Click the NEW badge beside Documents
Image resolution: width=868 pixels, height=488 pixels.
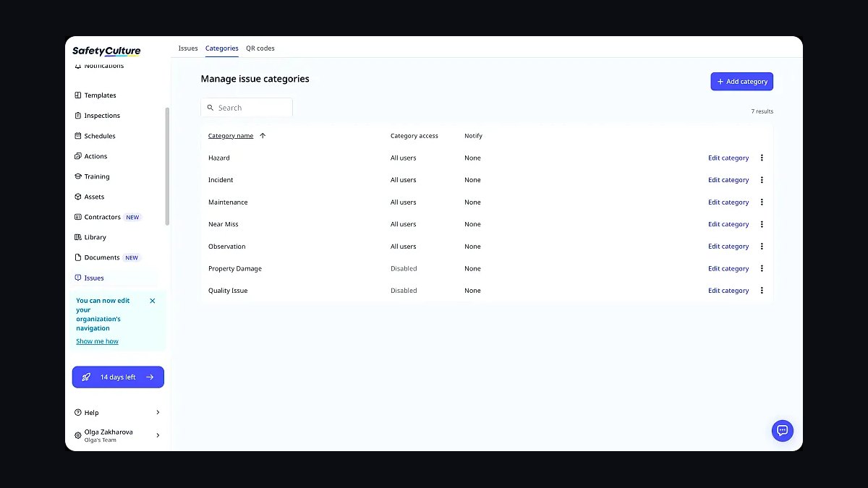[132, 257]
